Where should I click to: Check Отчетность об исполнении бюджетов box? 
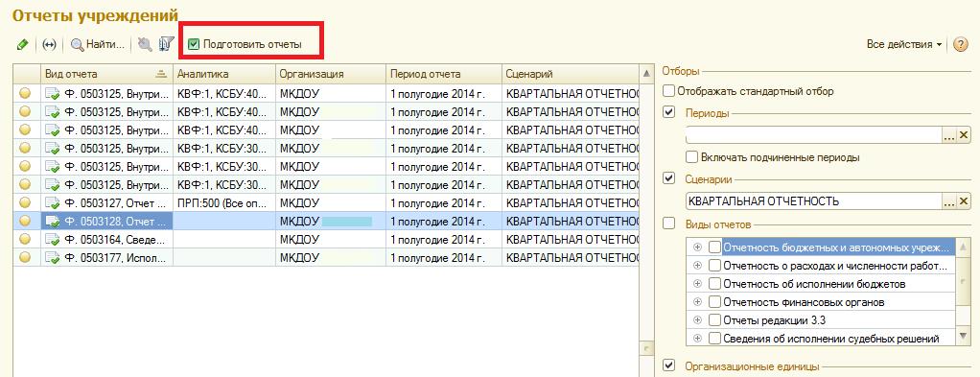click(x=714, y=283)
